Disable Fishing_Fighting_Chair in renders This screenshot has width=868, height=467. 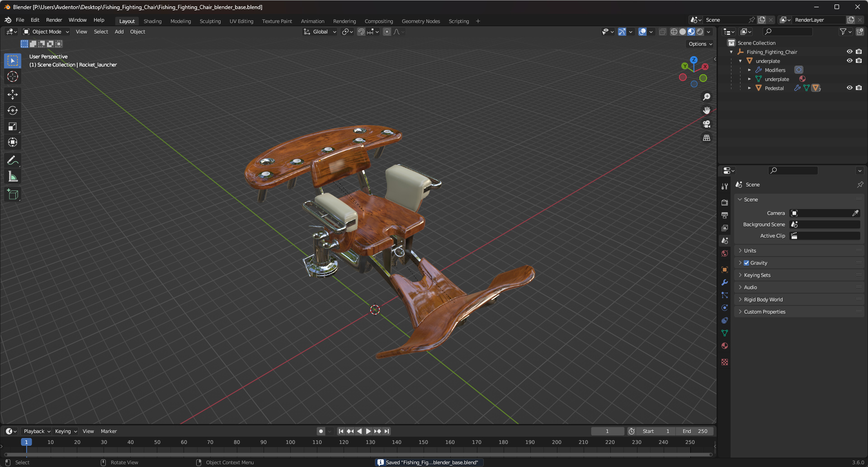tap(859, 52)
